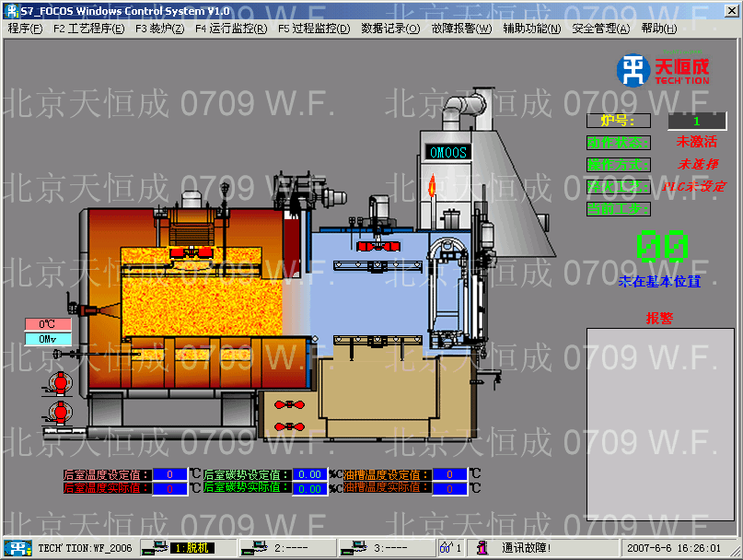The image size is (743, 560).
Task: Click the burner flame icon
Action: (x=430, y=187)
